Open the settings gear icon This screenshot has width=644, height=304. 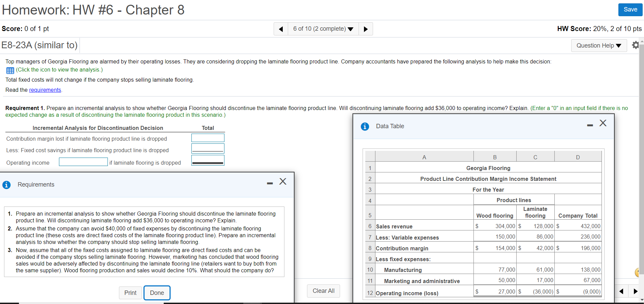click(635, 45)
